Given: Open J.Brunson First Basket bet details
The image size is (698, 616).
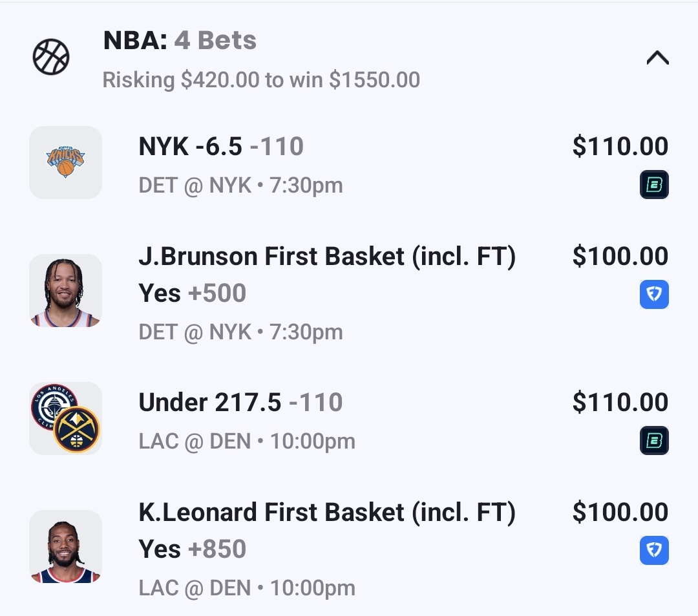Looking at the screenshot, I should pos(327,257).
